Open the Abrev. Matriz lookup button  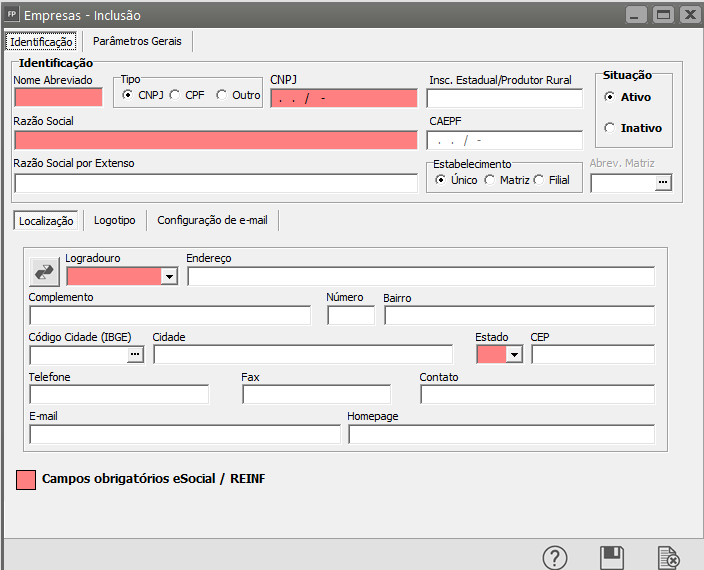tap(662, 183)
